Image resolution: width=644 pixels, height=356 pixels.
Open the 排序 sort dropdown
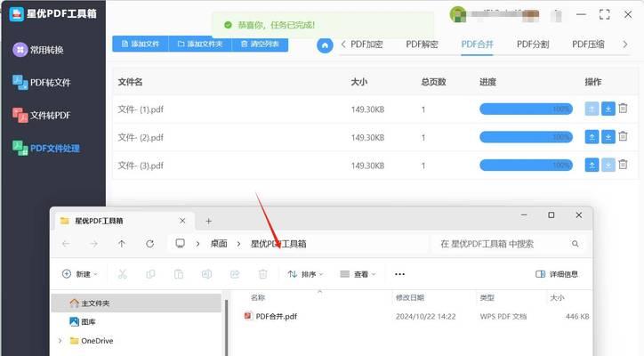coord(305,274)
